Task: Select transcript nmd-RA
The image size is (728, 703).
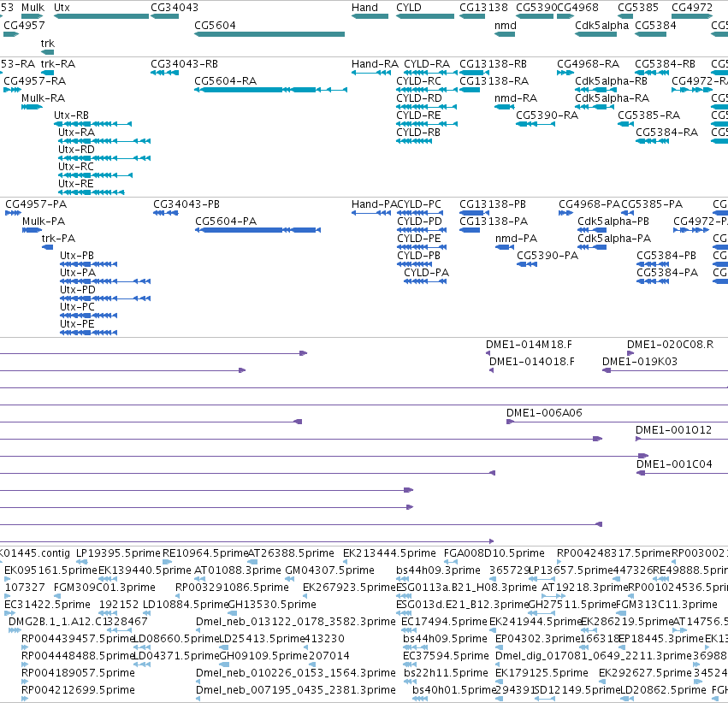Action: click(505, 107)
